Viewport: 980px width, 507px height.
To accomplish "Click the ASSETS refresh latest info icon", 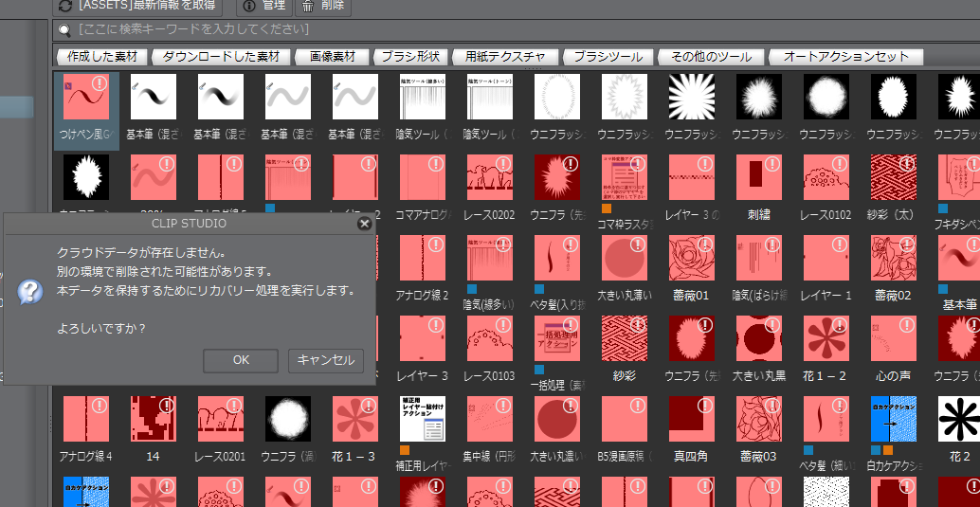I will [x=65, y=6].
